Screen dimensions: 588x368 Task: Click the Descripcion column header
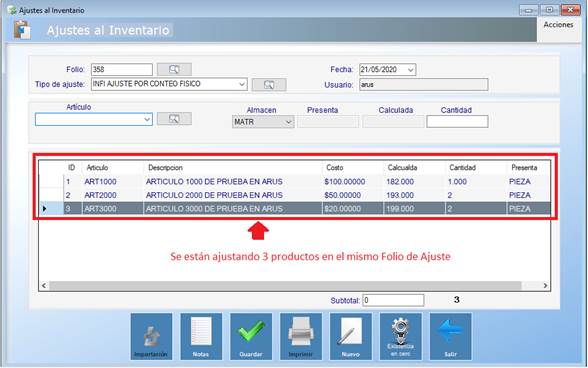[232, 168]
